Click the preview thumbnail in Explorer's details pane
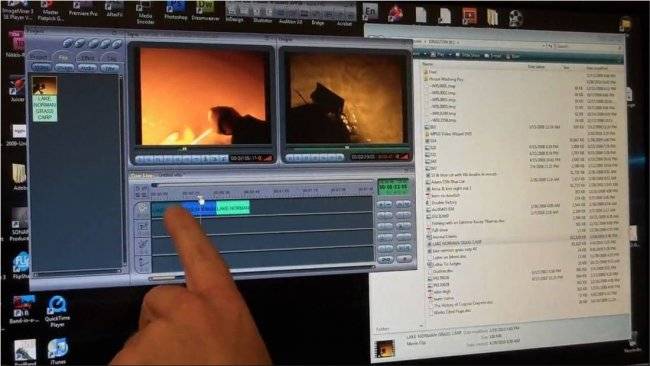Viewport: 650px width, 366px height. 385,349
